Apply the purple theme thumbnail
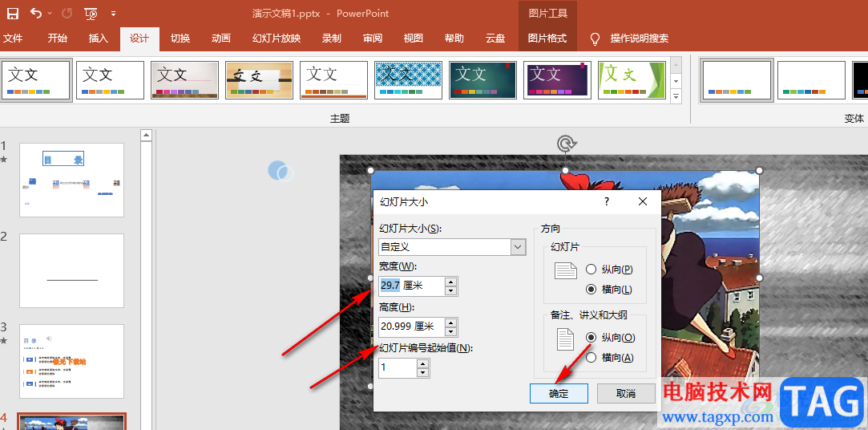868x430 pixels. [557, 80]
